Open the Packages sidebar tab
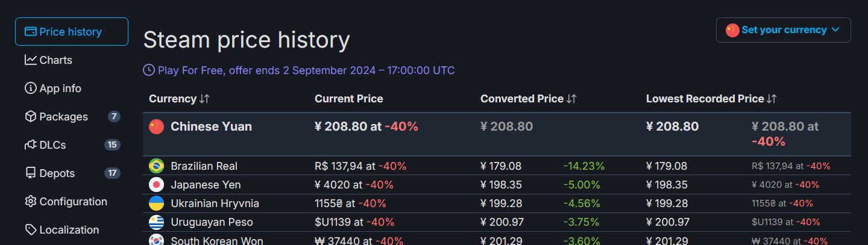868x245 pixels. pyautogui.click(x=63, y=117)
